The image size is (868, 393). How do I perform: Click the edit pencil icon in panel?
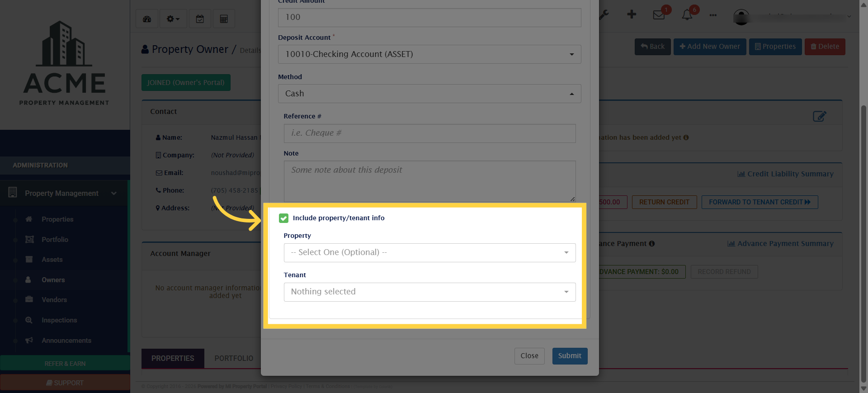[x=819, y=116]
